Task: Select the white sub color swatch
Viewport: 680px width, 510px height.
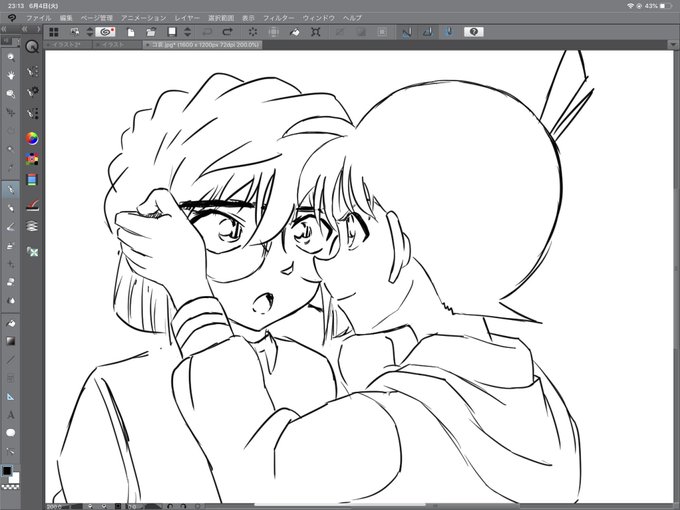Action: pyautogui.click(x=15, y=478)
